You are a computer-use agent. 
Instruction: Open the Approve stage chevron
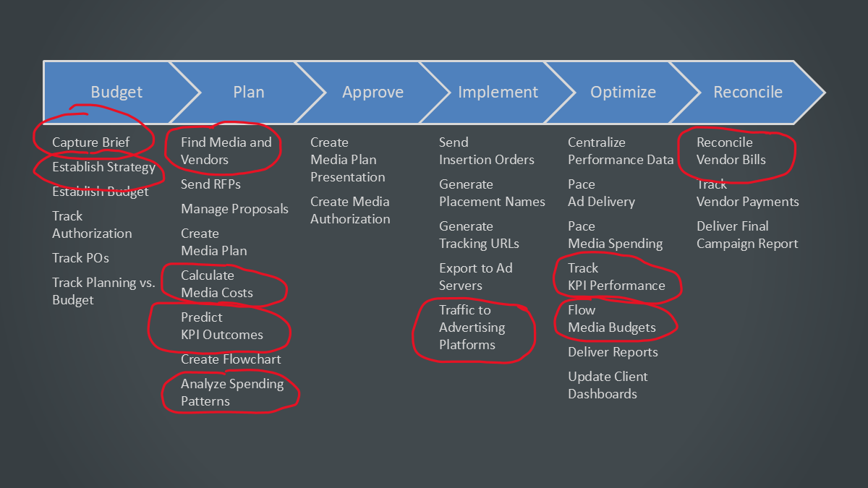[373, 93]
